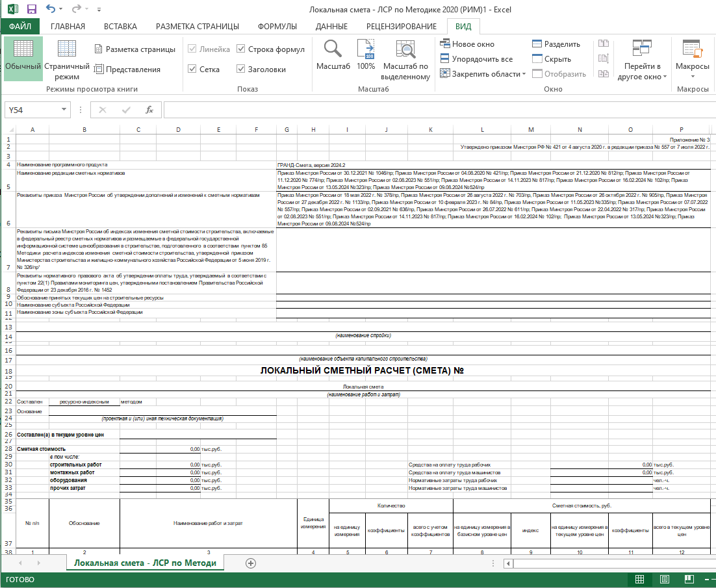Click the Сметная стоимость label cell

[41, 449]
